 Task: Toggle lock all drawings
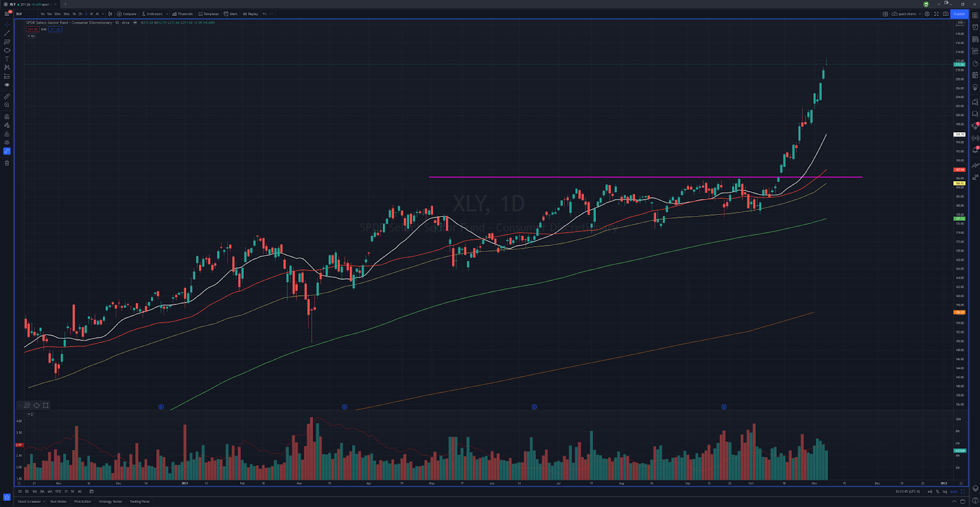pos(7,134)
